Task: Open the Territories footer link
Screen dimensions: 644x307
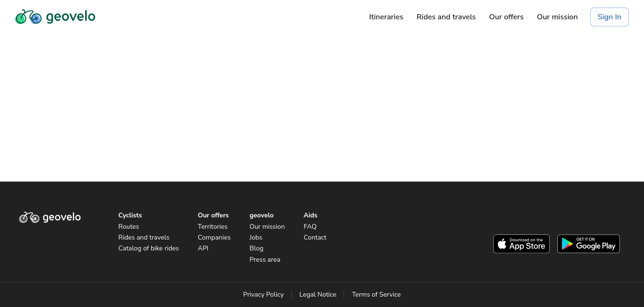Action: point(213,226)
